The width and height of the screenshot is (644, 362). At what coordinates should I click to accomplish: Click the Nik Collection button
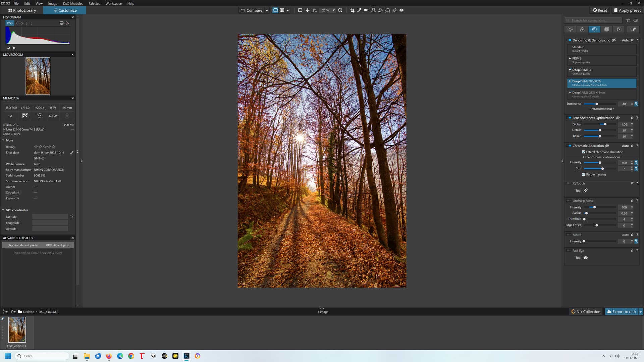(586, 312)
